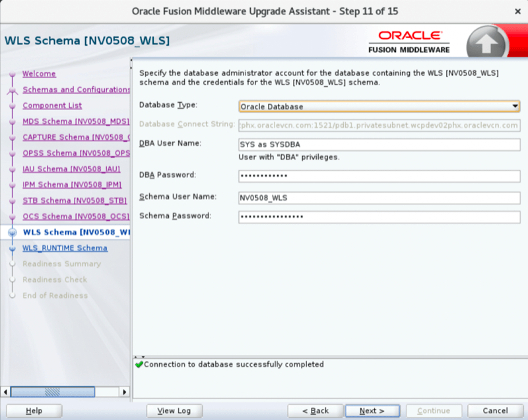Click the bullet beside WLS Schema step

click(x=13, y=232)
